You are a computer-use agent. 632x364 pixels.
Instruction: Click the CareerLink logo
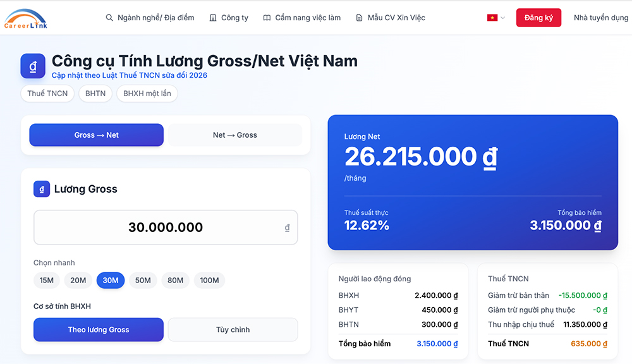[25, 18]
